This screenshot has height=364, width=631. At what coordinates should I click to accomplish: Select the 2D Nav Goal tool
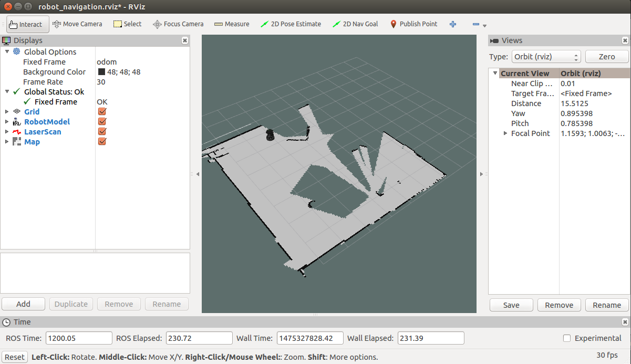[356, 24]
